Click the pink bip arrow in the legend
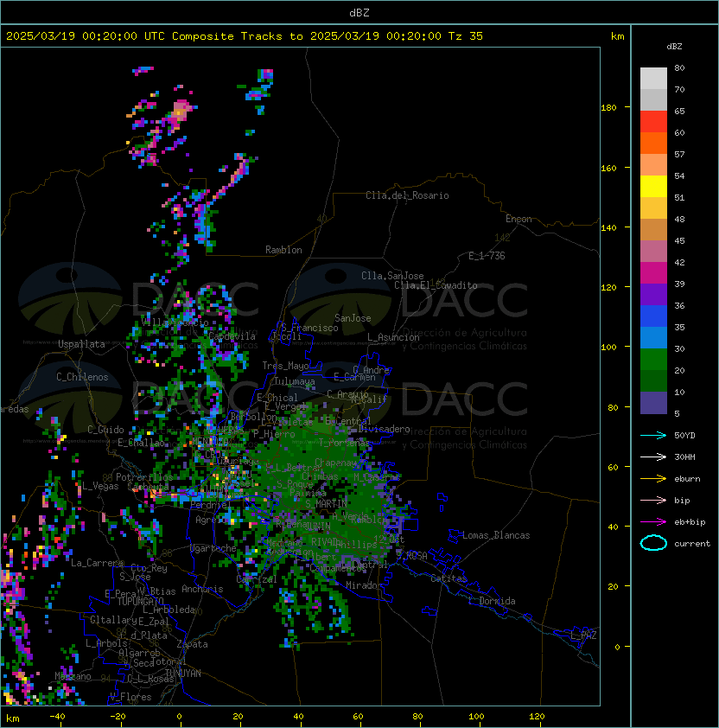Image resolution: width=719 pixels, height=728 pixels. tap(653, 500)
